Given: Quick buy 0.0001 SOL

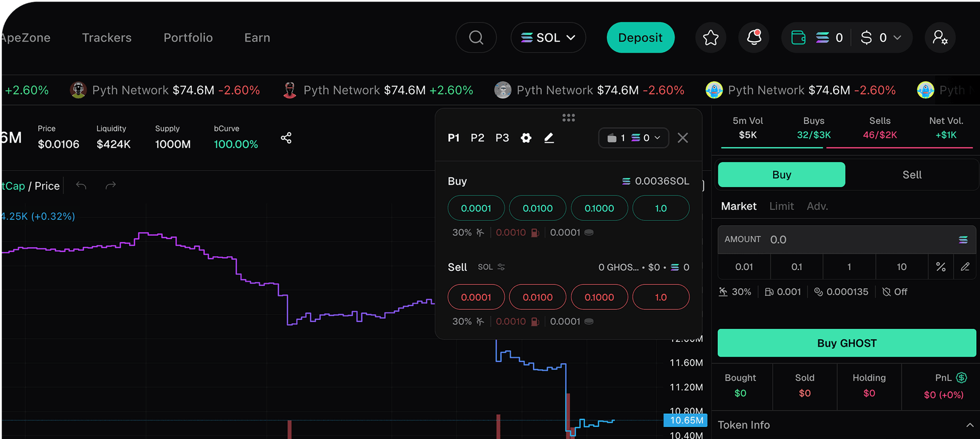Looking at the screenshot, I should point(476,208).
